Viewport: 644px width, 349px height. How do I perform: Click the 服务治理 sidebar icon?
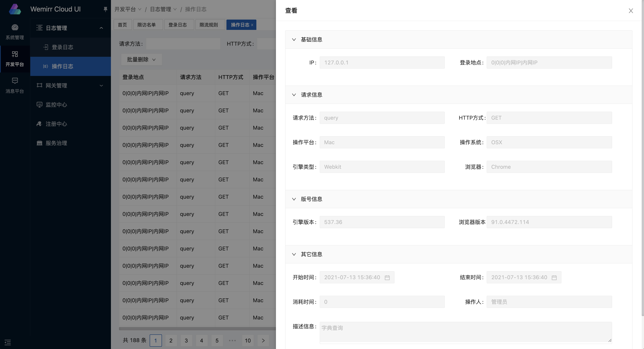[39, 143]
